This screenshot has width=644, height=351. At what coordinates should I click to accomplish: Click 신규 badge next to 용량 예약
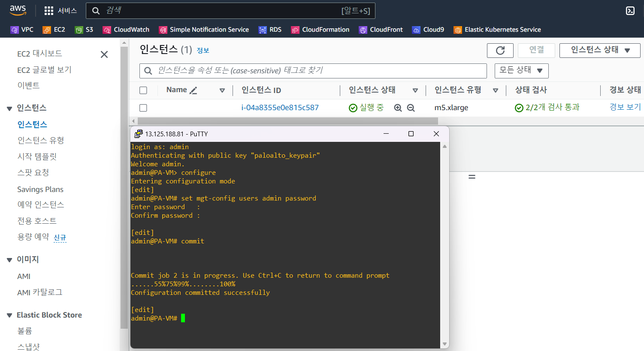(60, 237)
